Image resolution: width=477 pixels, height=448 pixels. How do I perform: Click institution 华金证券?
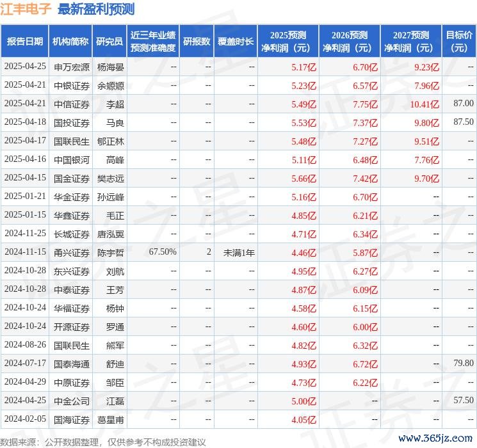[72, 197]
